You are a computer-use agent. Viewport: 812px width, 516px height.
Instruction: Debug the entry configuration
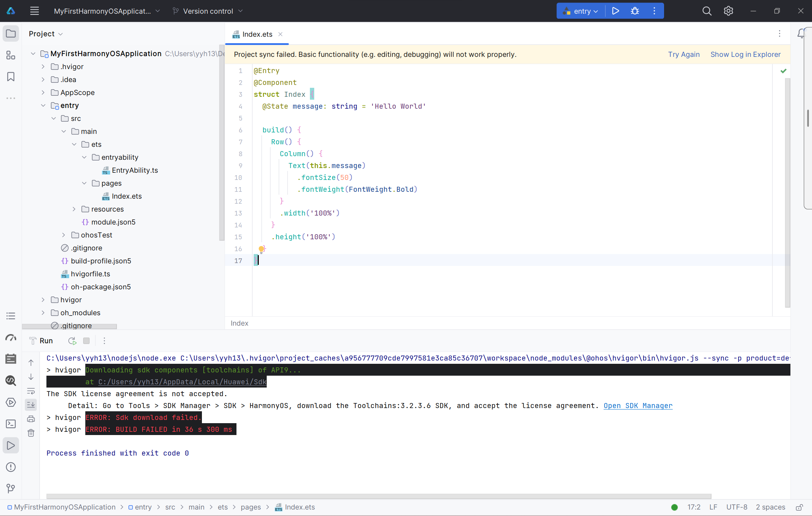[x=635, y=11]
